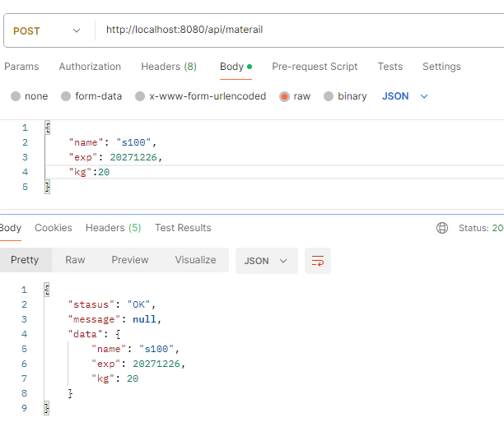Click the network globe icon
Image resolution: width=504 pixels, height=427 pixels.
coord(442,228)
